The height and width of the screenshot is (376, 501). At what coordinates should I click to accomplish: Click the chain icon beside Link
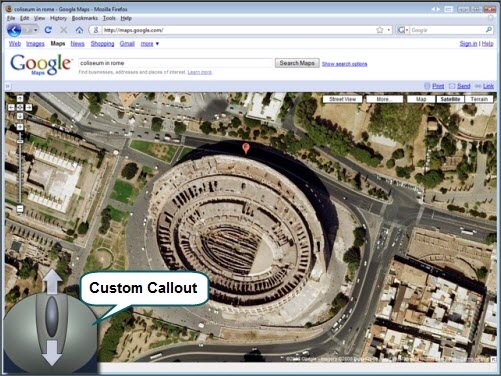(478, 86)
